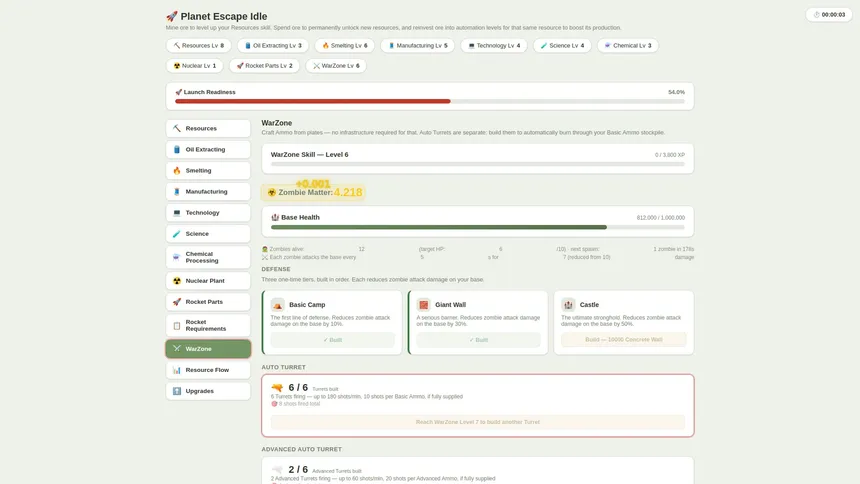The height and width of the screenshot is (484, 860).
Task: Click the gun icon in Auto Turret panel
Action: coord(277,388)
